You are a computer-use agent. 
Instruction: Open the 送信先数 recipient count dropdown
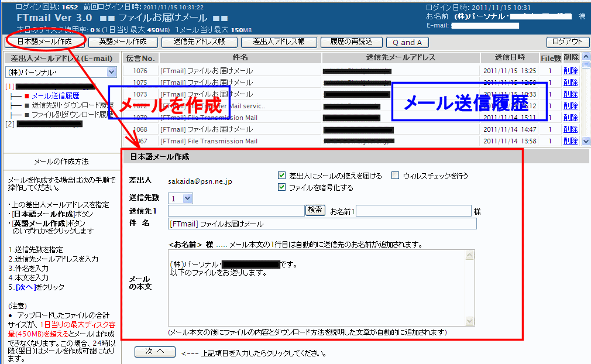(x=187, y=198)
